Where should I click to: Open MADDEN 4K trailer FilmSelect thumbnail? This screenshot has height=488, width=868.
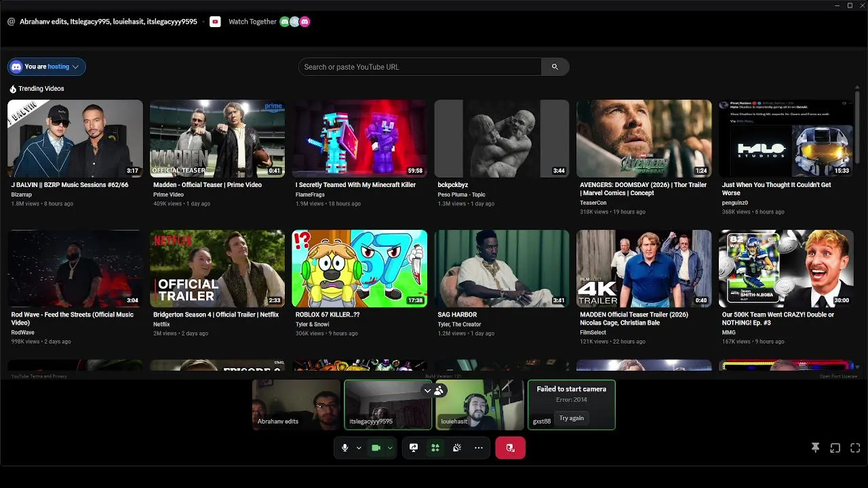(644, 268)
